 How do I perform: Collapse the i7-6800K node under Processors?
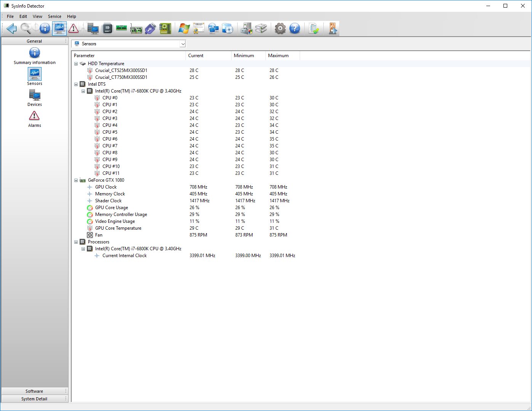(x=83, y=249)
